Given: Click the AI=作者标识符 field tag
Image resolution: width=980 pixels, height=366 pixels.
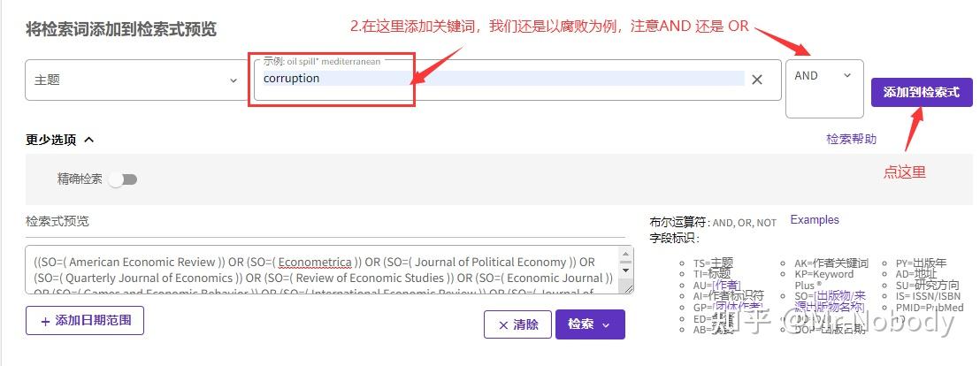Looking at the screenshot, I should pos(728,296).
